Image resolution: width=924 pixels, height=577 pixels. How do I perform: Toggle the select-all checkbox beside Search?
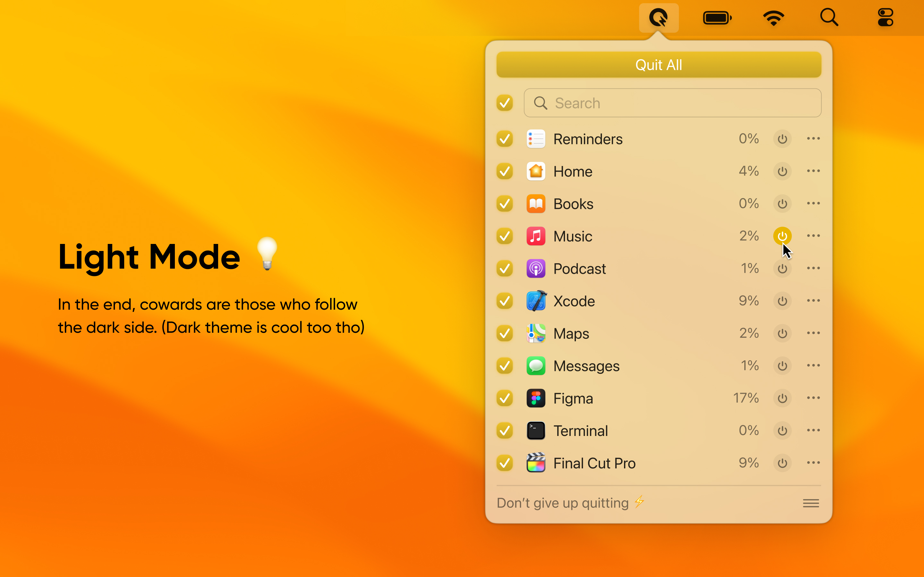(505, 103)
